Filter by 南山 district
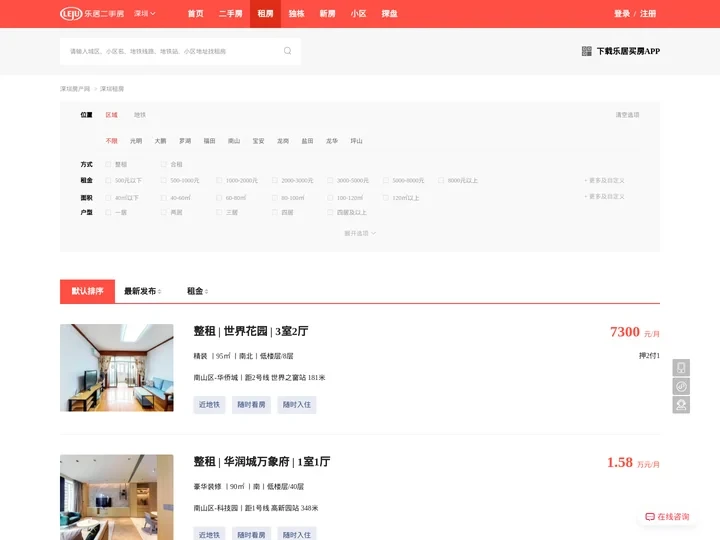The height and width of the screenshot is (540, 720). pos(234,141)
